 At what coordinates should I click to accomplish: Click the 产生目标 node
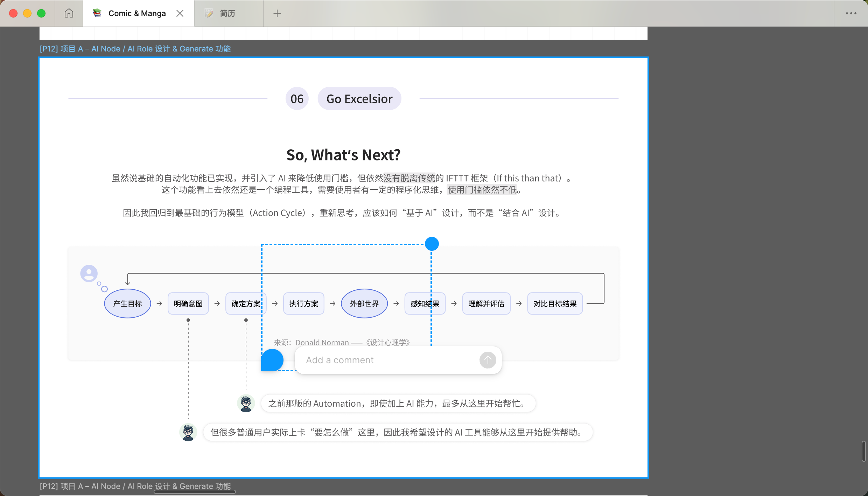click(127, 304)
